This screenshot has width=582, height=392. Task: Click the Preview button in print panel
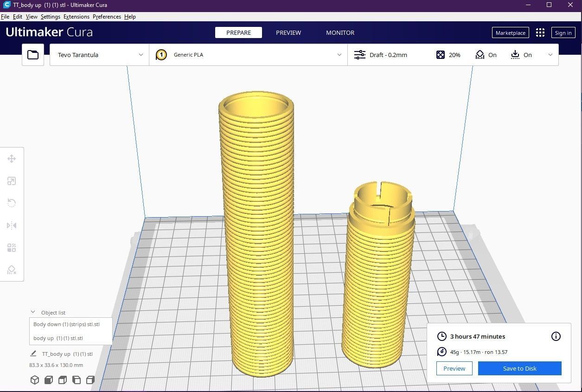454,368
